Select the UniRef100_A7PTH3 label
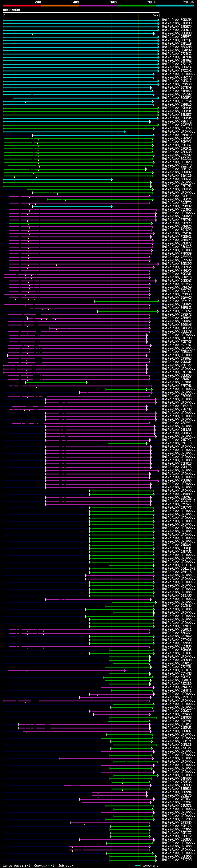The height and width of the screenshot is (868, 197). click(x=177, y=186)
